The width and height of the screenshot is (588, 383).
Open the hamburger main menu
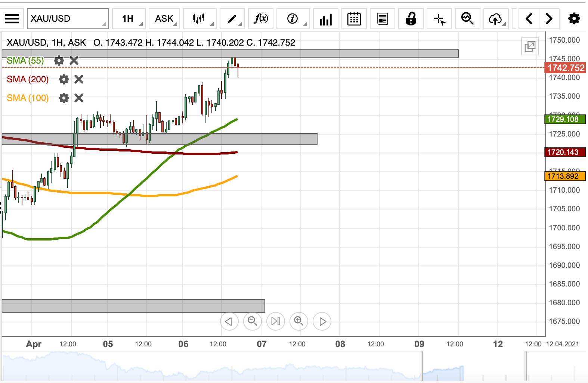[x=12, y=18]
